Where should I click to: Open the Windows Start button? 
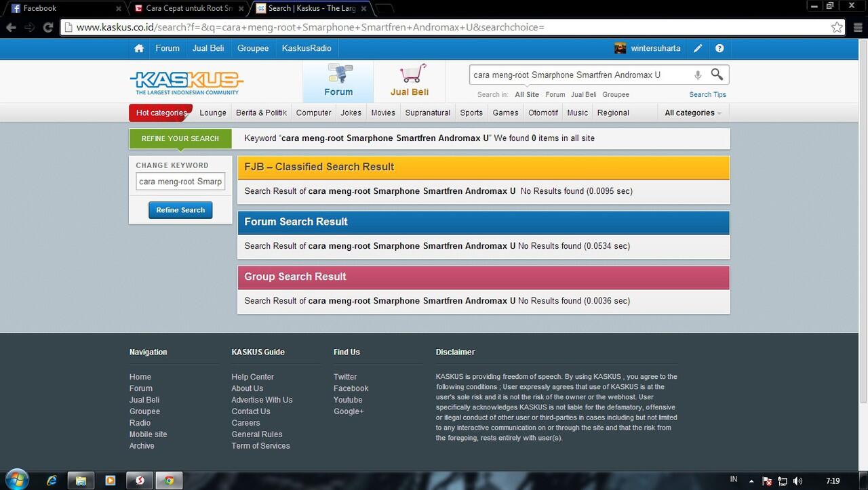pos(16,480)
